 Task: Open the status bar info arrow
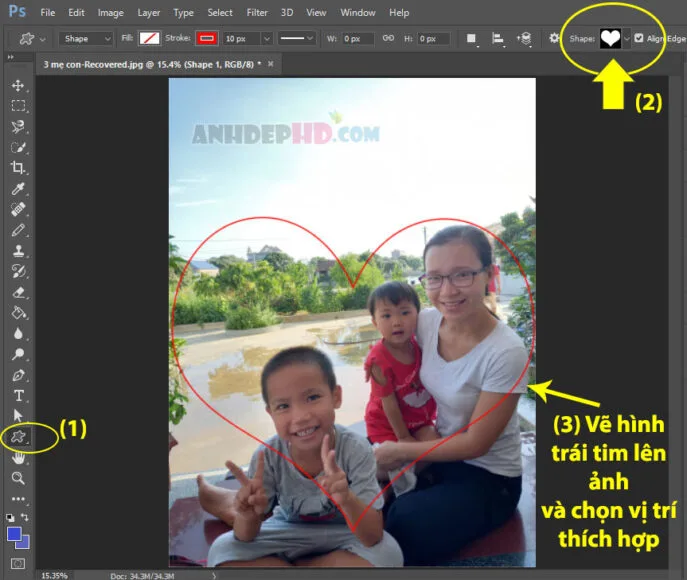[214, 576]
